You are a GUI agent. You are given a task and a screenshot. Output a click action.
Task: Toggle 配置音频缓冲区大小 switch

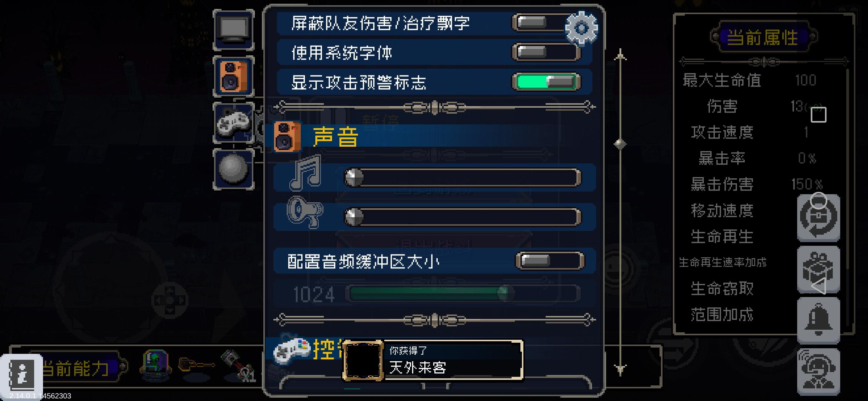click(550, 261)
